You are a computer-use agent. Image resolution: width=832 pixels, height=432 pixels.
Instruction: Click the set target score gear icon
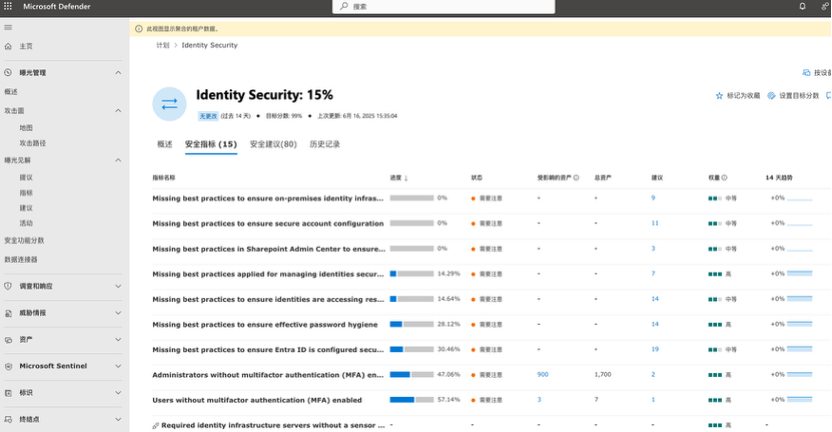(772, 96)
